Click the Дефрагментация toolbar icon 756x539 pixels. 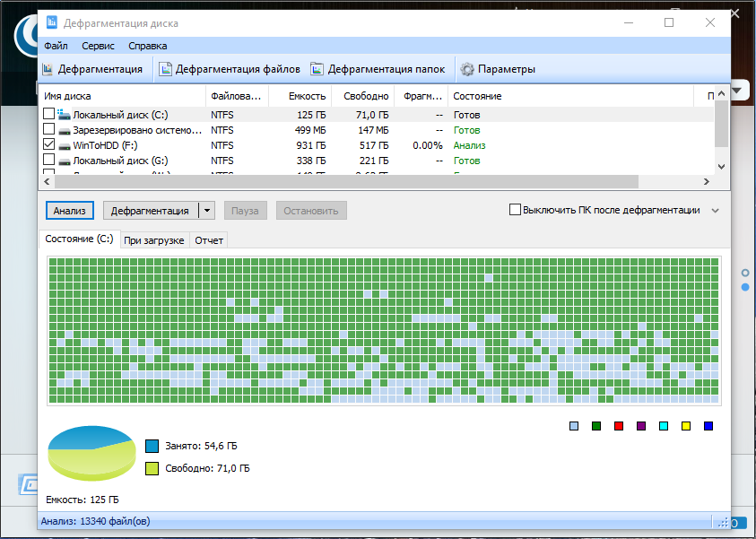click(x=48, y=69)
